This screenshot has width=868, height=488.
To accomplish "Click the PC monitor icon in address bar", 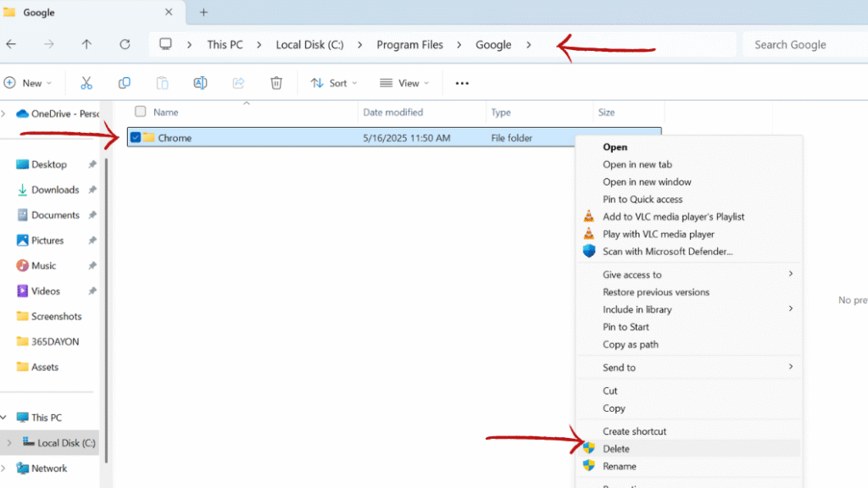I will [165, 44].
